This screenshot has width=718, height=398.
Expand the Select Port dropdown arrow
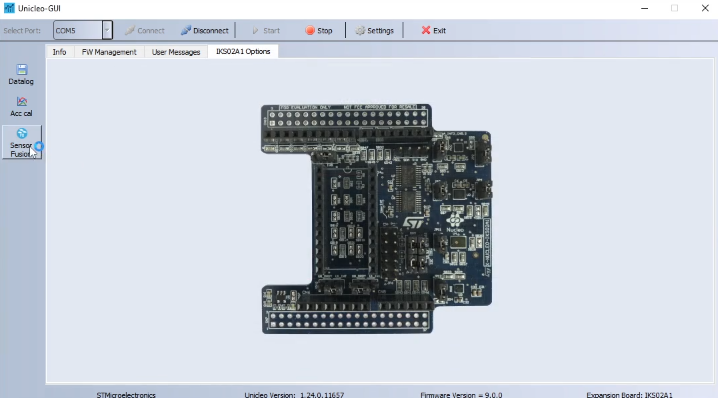[x=107, y=30]
